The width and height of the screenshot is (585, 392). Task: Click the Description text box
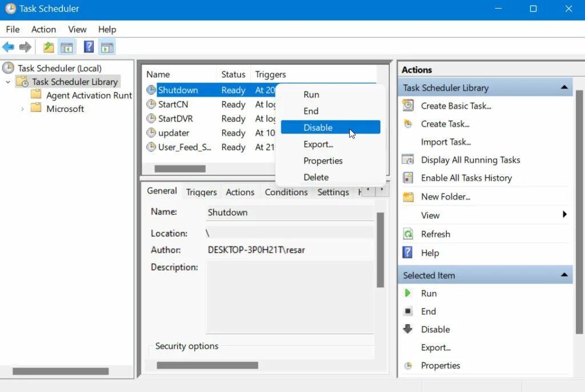[290, 297]
